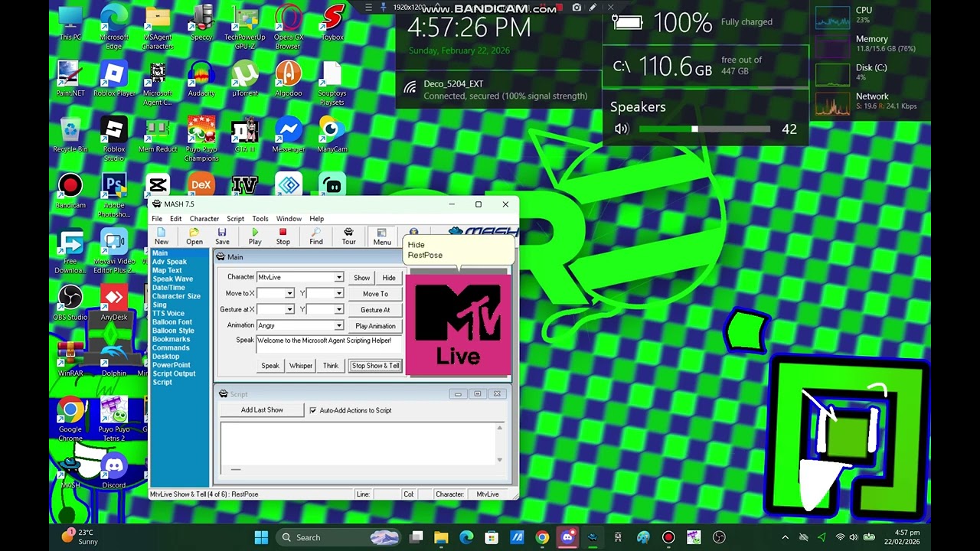Expand the Gesture at X dropdown

click(289, 310)
